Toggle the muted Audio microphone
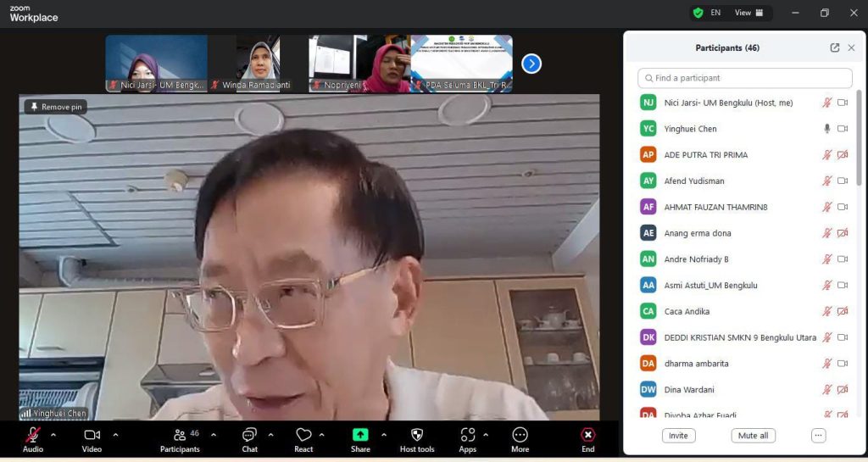868x462 pixels. [x=33, y=435]
